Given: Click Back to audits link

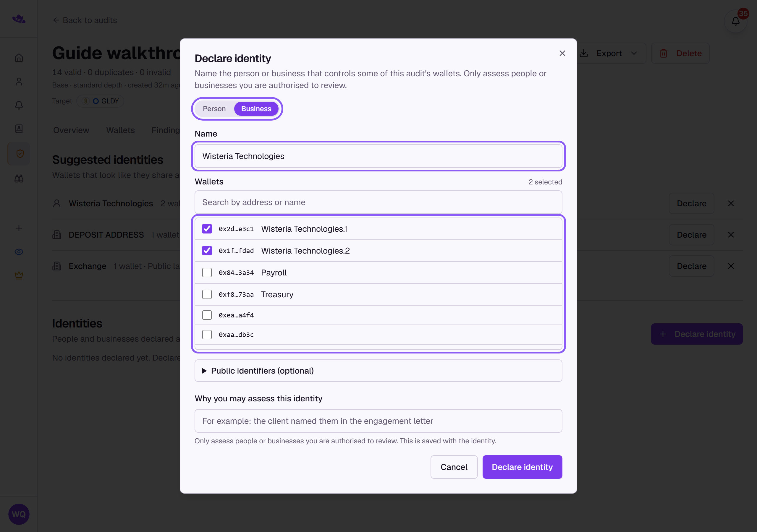Looking at the screenshot, I should 85,20.
